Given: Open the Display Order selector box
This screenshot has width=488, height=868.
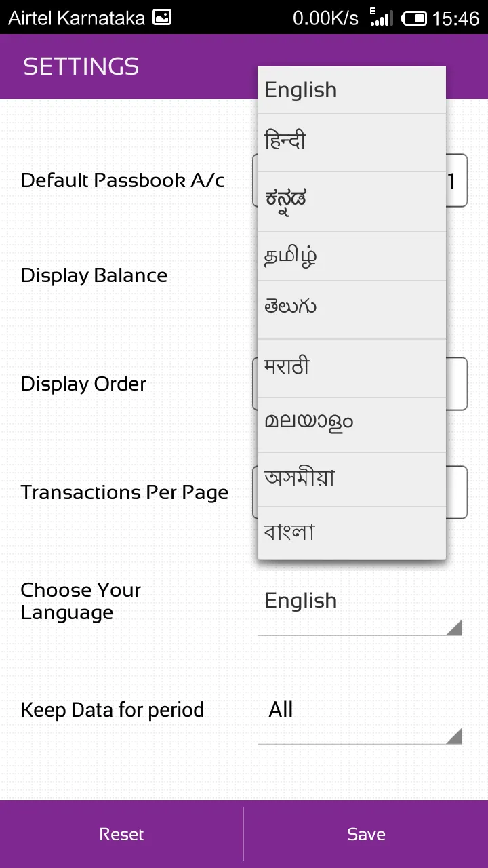Looking at the screenshot, I should point(456,384).
